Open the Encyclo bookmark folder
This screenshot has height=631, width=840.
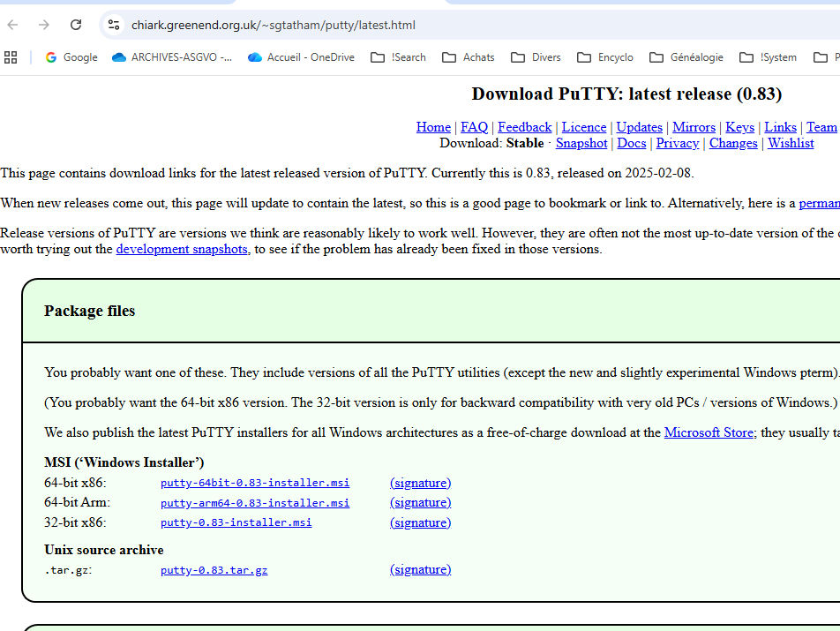(x=604, y=57)
